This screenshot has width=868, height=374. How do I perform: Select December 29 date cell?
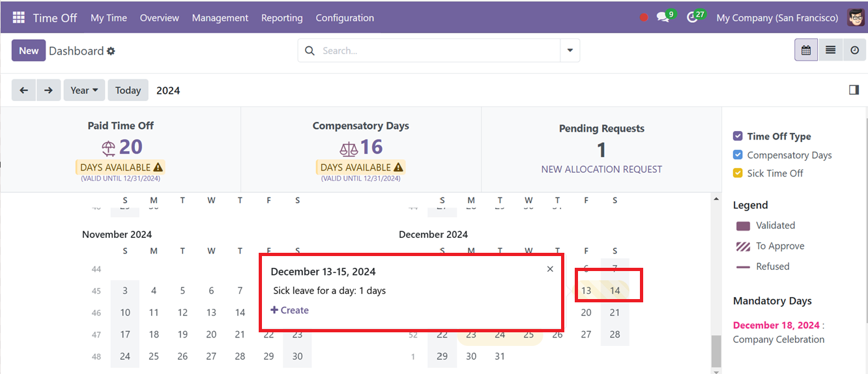pyautogui.click(x=442, y=356)
